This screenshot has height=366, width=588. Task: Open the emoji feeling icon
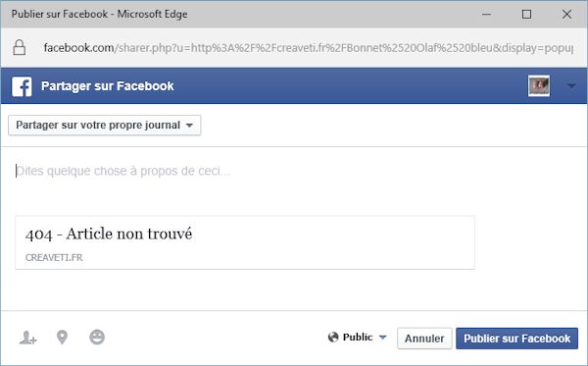click(97, 338)
